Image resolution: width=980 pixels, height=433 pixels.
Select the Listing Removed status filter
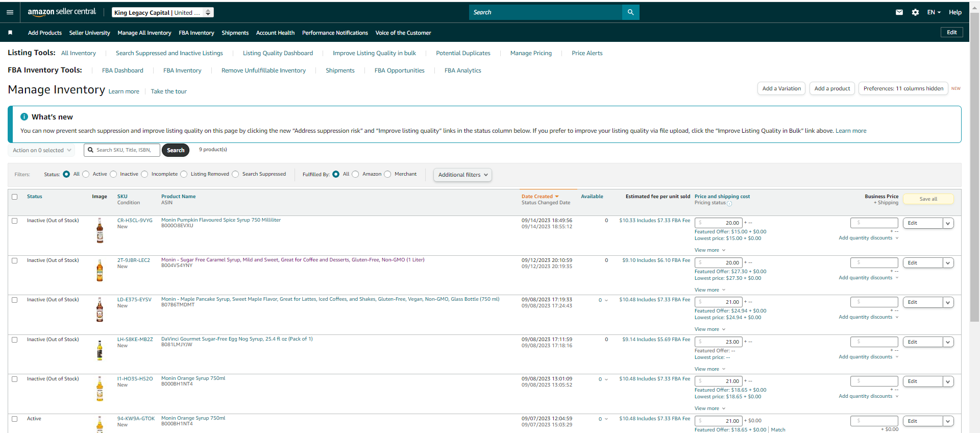click(184, 174)
